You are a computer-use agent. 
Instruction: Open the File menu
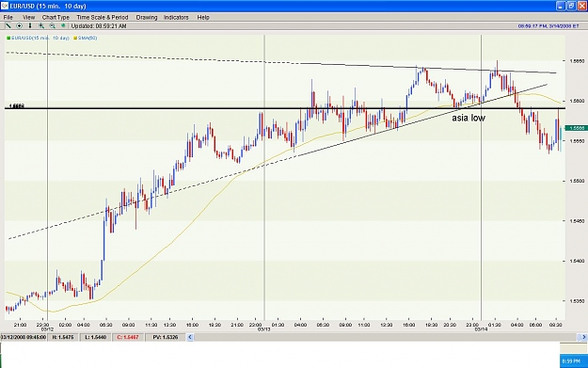[8, 17]
